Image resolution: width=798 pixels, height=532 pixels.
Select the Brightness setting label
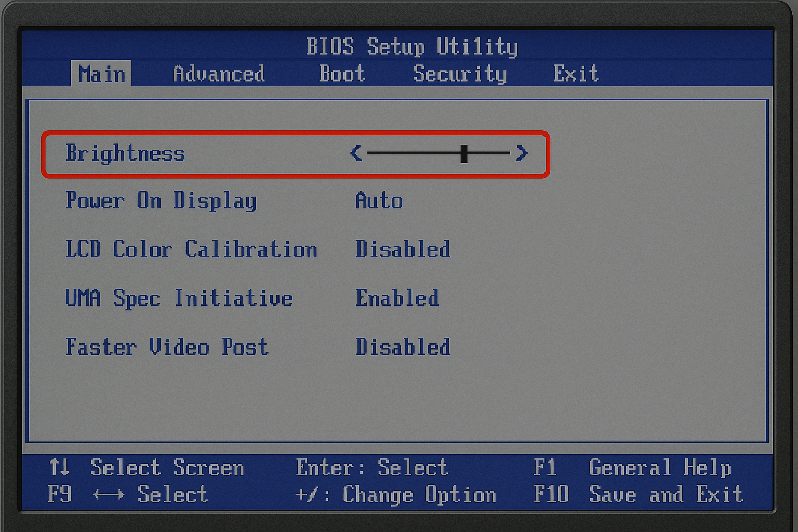pos(125,153)
